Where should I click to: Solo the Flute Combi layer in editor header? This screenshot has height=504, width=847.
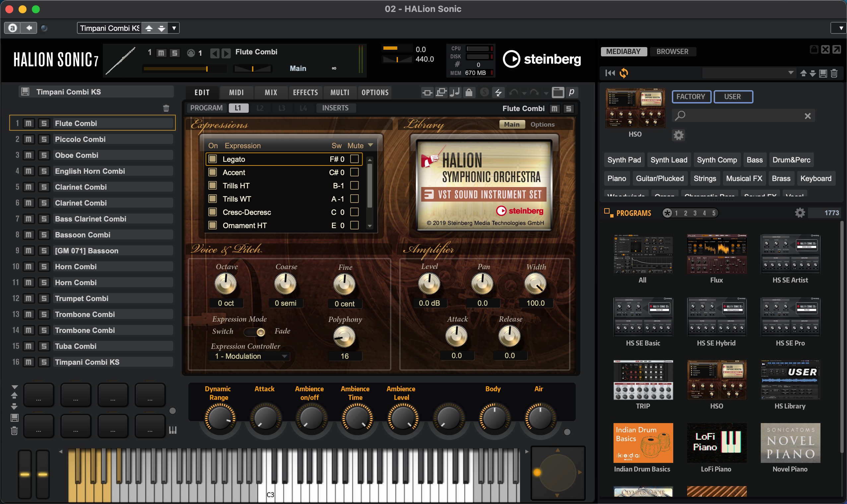568,108
